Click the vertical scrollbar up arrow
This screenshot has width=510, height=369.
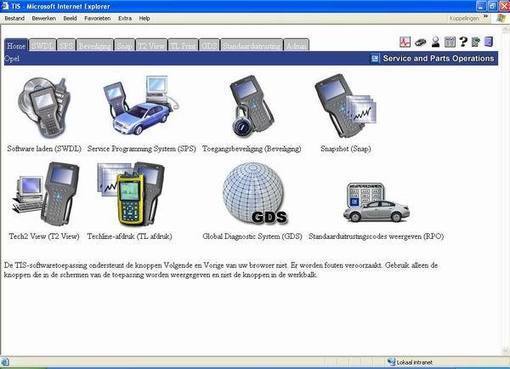506,30
